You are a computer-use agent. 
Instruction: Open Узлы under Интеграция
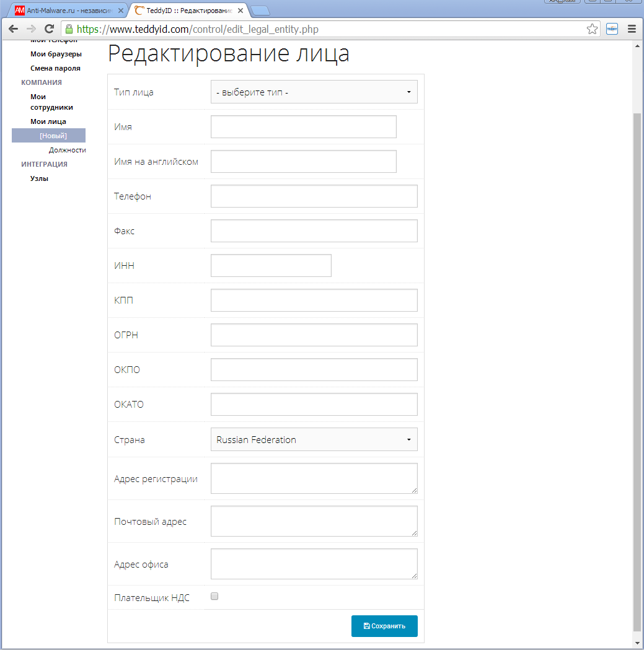click(39, 178)
